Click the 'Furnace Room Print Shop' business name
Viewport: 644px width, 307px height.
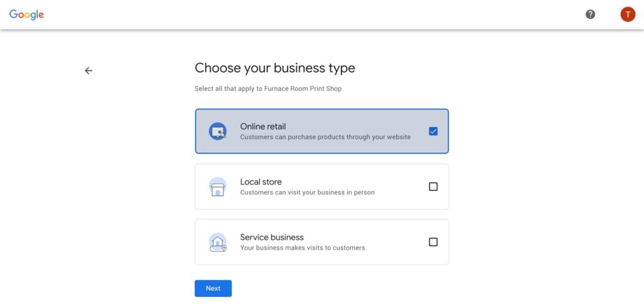(x=302, y=88)
